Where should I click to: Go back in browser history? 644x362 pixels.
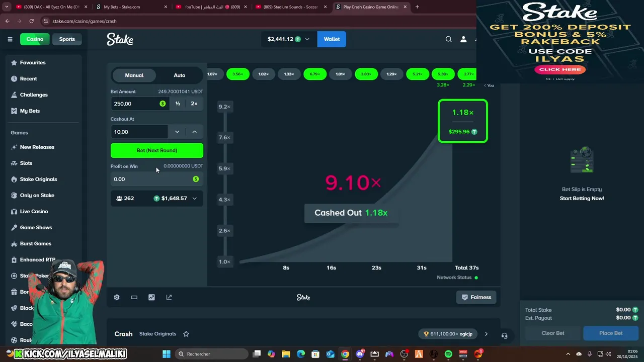(7, 21)
